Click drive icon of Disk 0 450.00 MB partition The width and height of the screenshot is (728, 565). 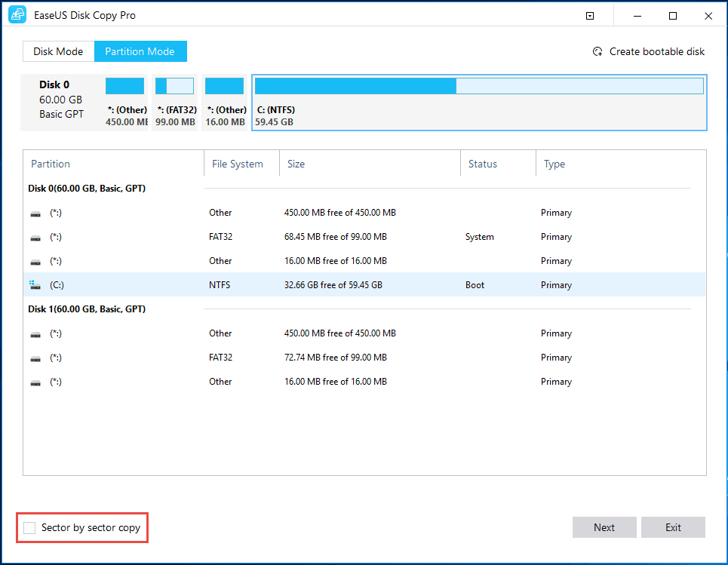(35, 213)
